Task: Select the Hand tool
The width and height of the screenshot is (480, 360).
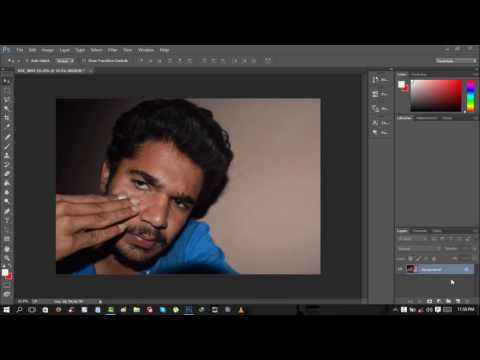Action: tap(6, 249)
